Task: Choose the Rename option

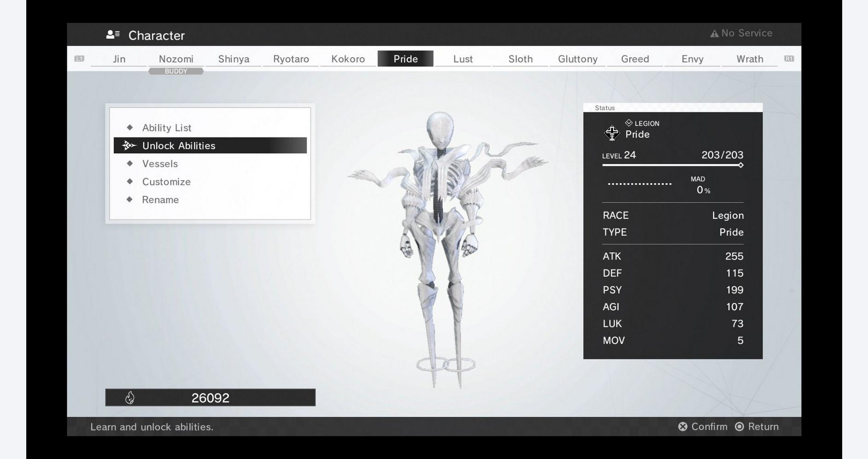Action: [x=160, y=200]
